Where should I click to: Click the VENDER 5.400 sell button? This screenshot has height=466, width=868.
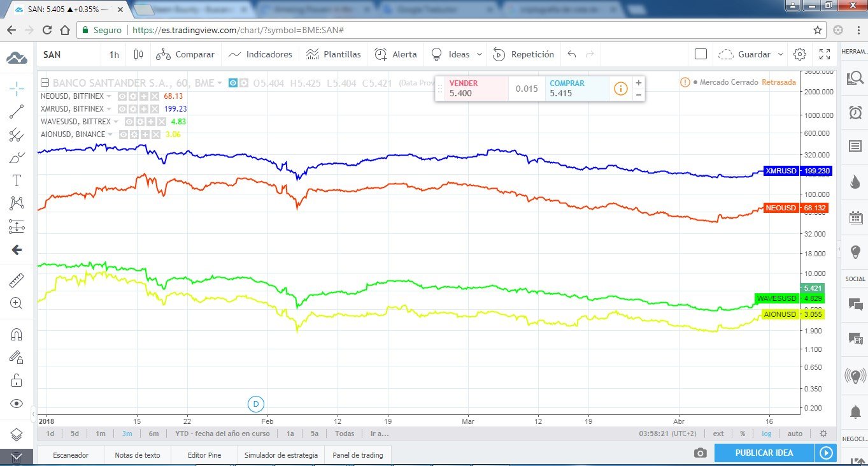[477, 89]
